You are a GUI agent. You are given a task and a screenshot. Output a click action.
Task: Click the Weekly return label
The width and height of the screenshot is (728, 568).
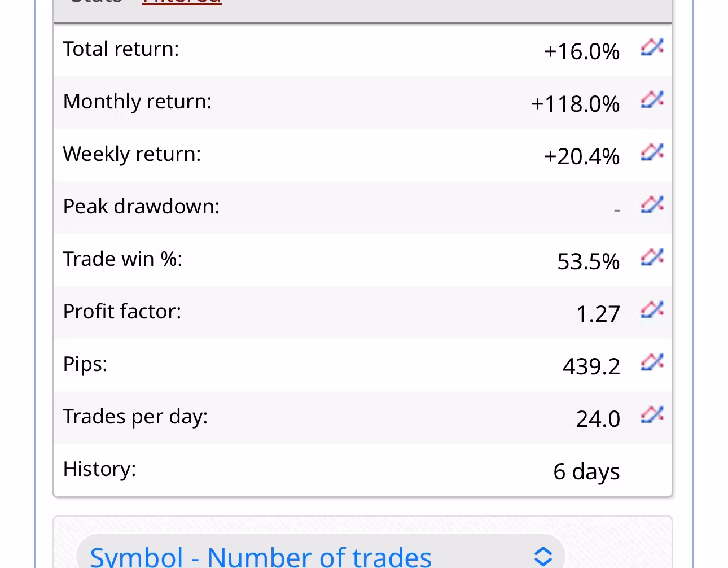tap(132, 154)
